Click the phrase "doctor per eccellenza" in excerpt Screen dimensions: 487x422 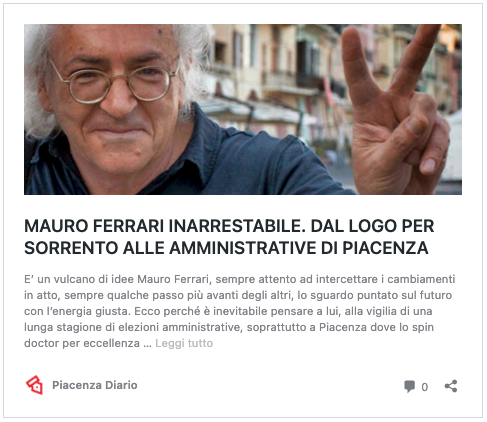click(x=82, y=343)
